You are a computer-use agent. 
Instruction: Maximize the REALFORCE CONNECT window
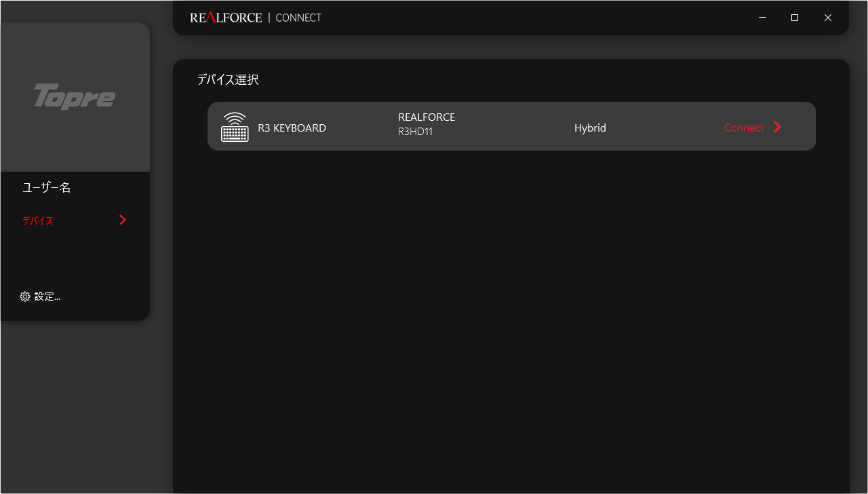(x=795, y=18)
